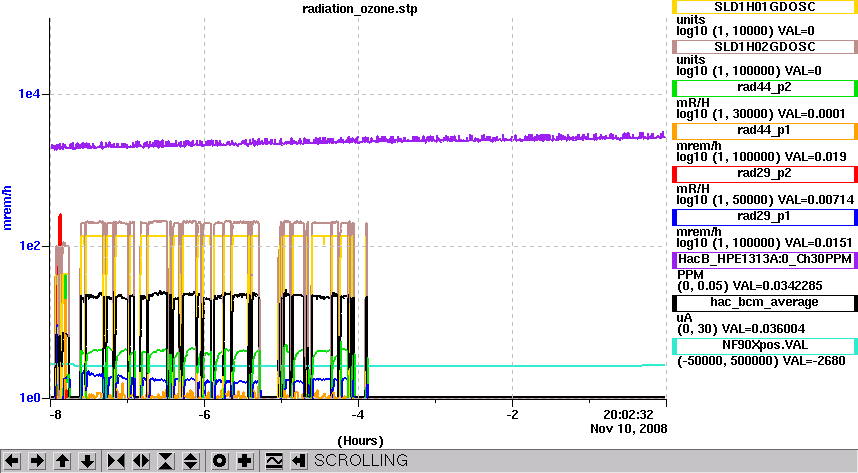The image size is (858, 473).
Task: Click the 1e0 y-axis label
Action: (29, 397)
